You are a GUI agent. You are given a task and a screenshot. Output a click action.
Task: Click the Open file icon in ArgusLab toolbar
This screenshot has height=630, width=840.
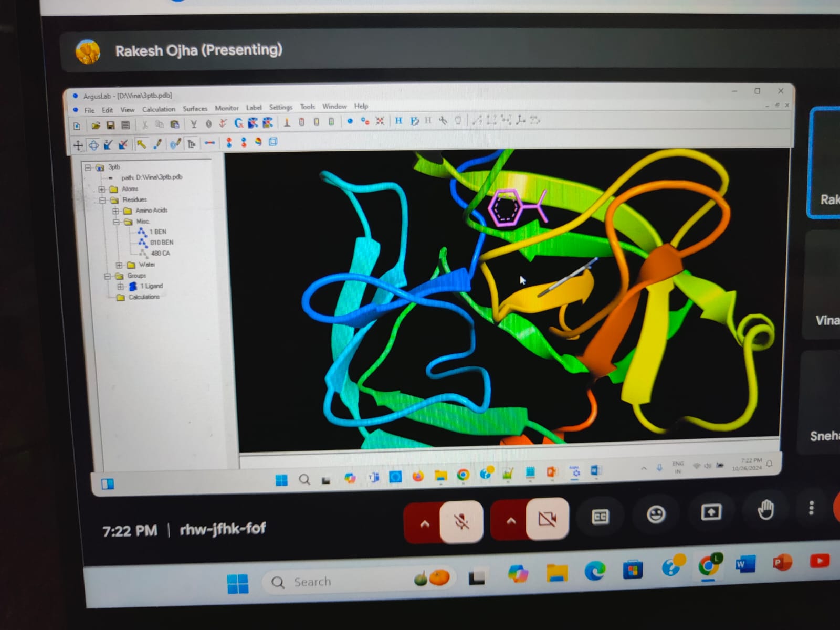[x=96, y=125]
